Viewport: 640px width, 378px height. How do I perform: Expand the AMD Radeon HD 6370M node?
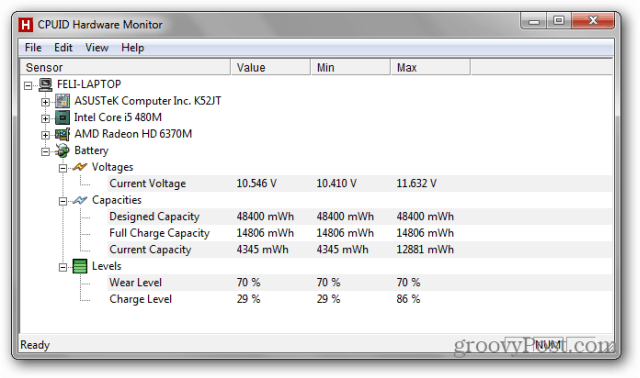tap(45, 135)
